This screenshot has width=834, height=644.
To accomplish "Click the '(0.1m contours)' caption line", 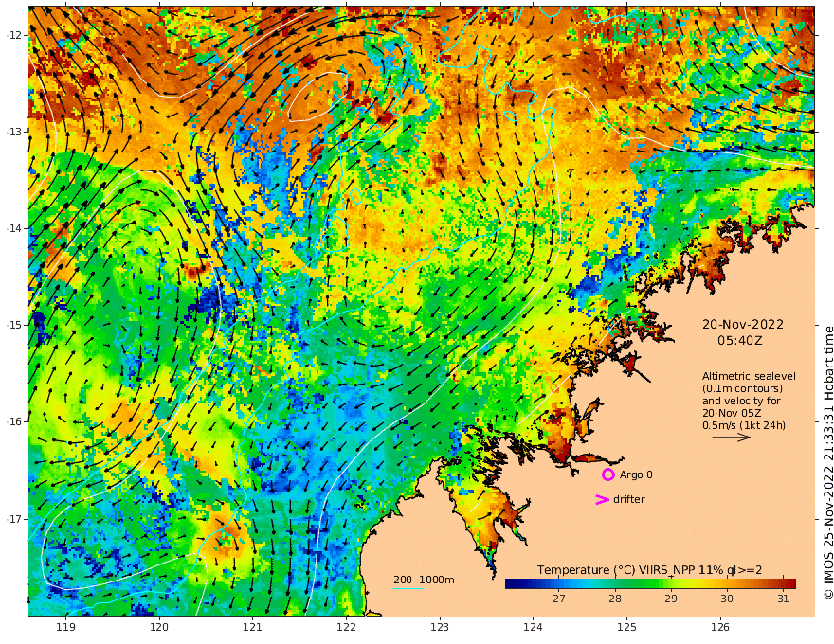I will click(742, 388).
